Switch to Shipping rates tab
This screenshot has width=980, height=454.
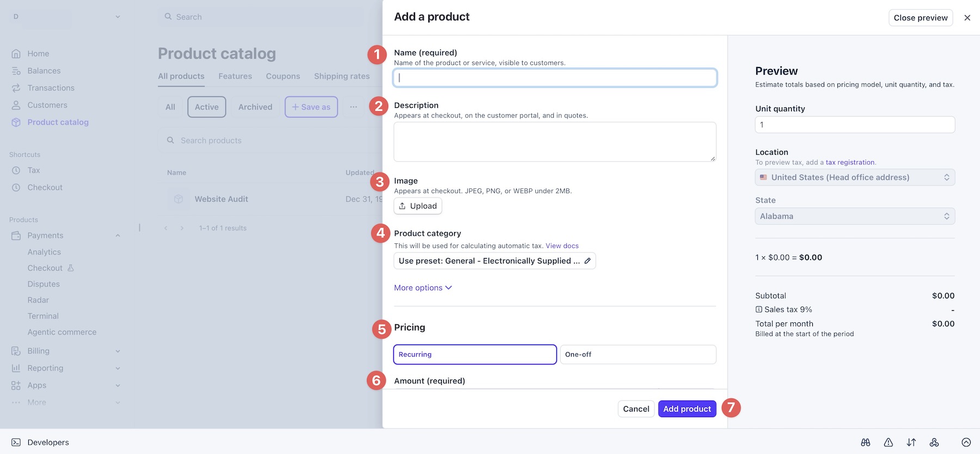[x=342, y=76]
